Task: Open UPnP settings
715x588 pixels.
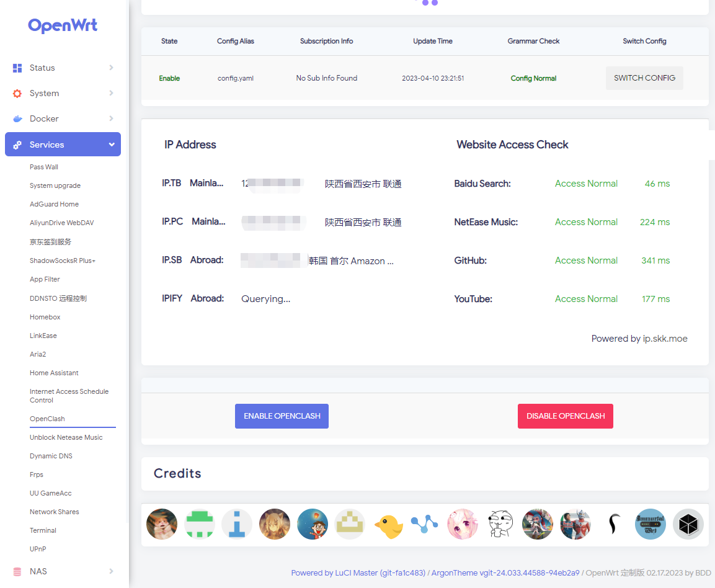Action: (x=38, y=549)
